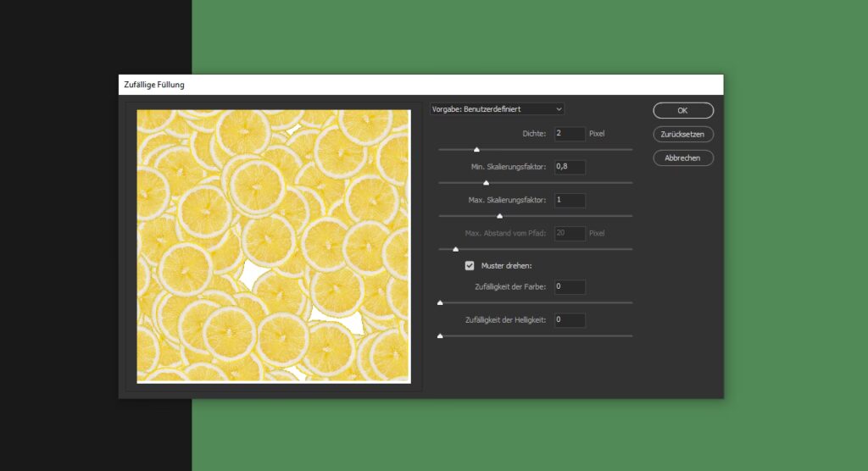Focus the Min. Skalierungsfaktor input field
Viewport: 868px width, 471px height.
[x=570, y=167]
